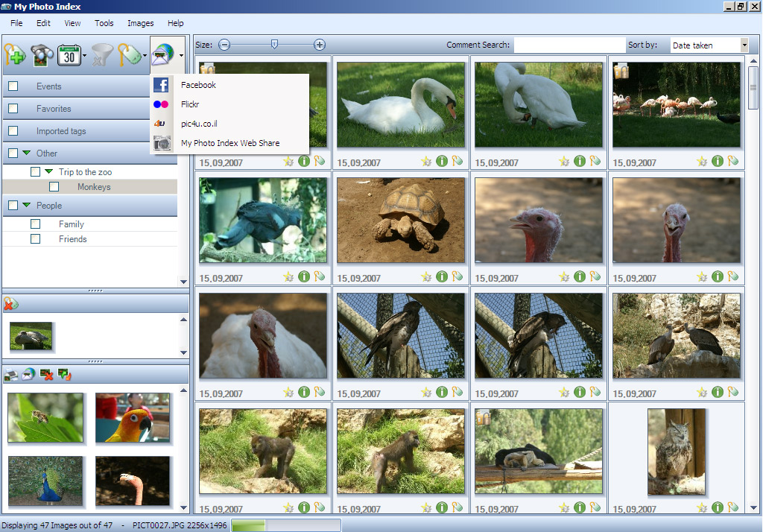The image size is (763, 532).
Task: Click the add new tag icon
Action: [15, 54]
